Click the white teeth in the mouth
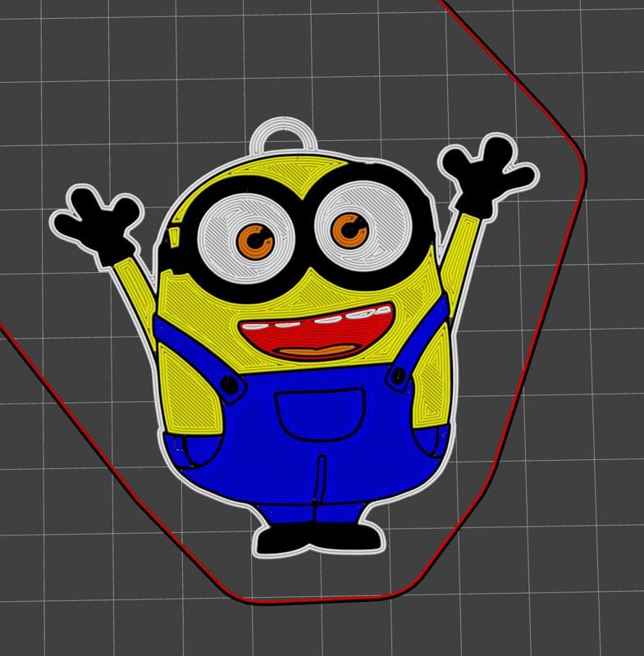Screen dimensions: 644x656 point(318,318)
